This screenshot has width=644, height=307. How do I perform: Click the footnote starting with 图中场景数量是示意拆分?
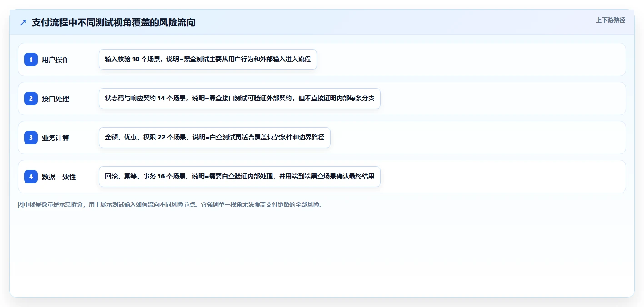170,204
